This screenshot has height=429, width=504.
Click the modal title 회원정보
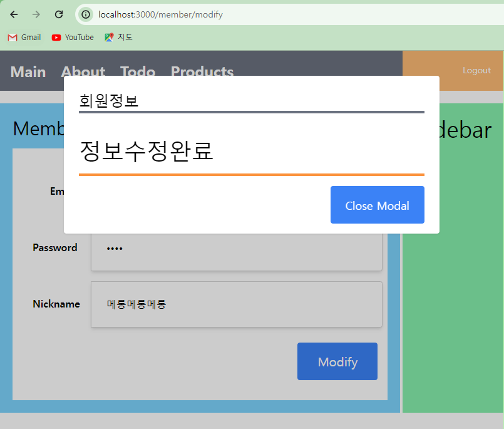109,101
